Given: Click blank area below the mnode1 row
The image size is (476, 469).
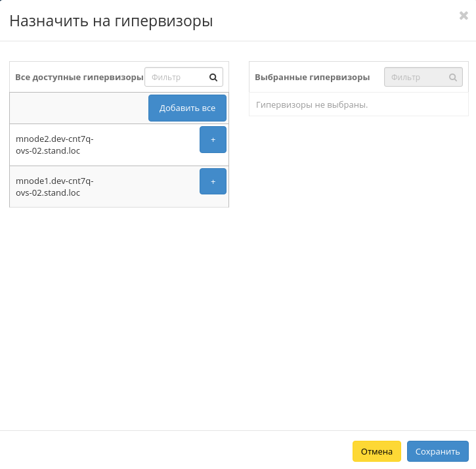Looking at the screenshot, I should (118, 296).
